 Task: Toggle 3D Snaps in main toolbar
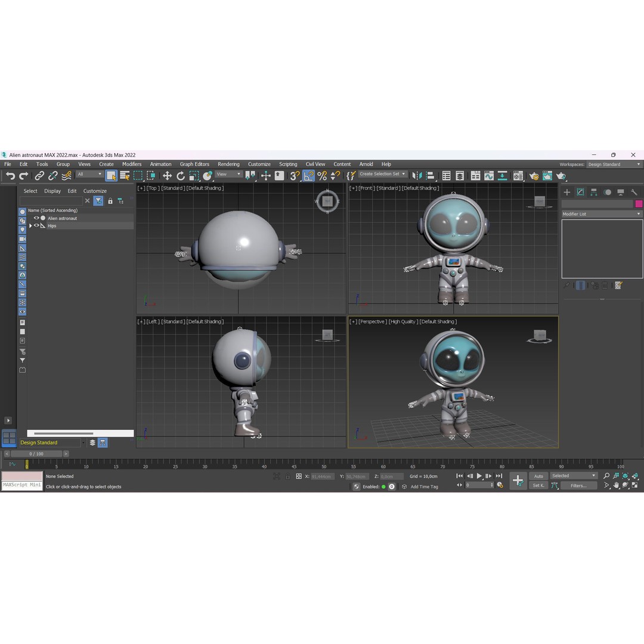click(295, 176)
